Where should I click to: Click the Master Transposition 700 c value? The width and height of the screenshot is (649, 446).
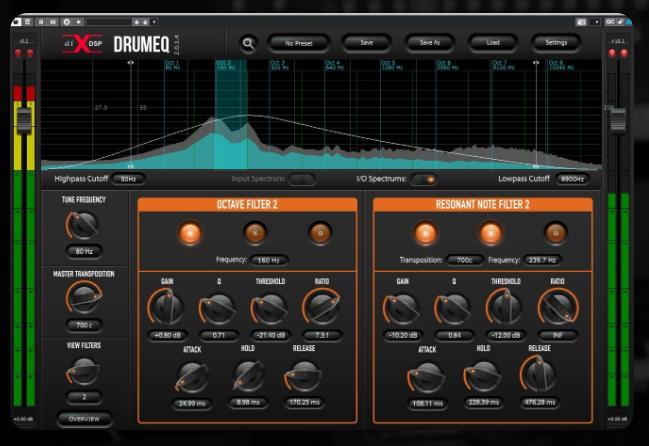[84, 325]
